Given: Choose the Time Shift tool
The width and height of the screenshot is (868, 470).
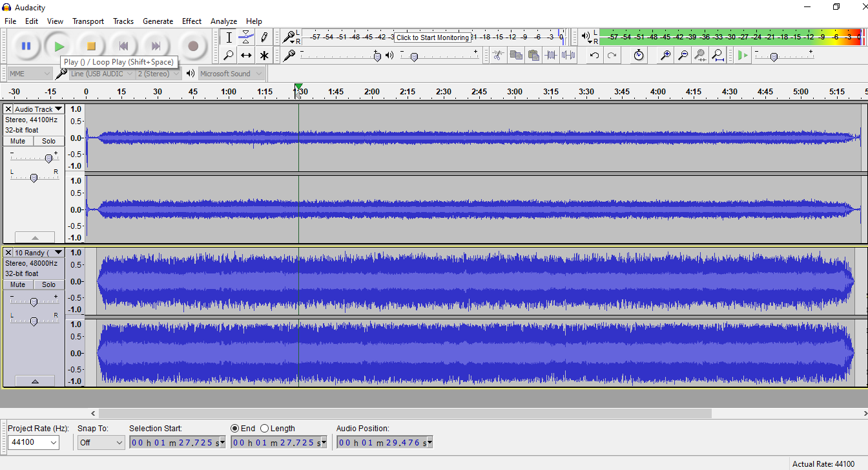Looking at the screenshot, I should [x=246, y=56].
